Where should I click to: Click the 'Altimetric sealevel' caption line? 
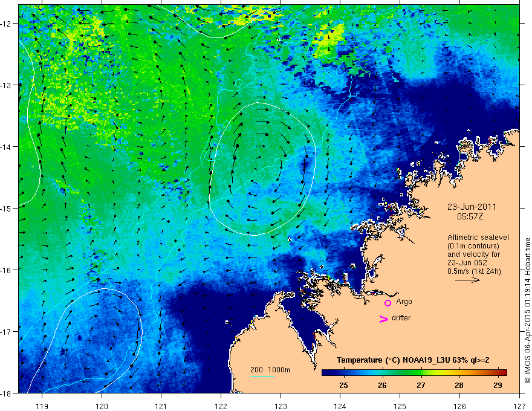tap(478, 238)
